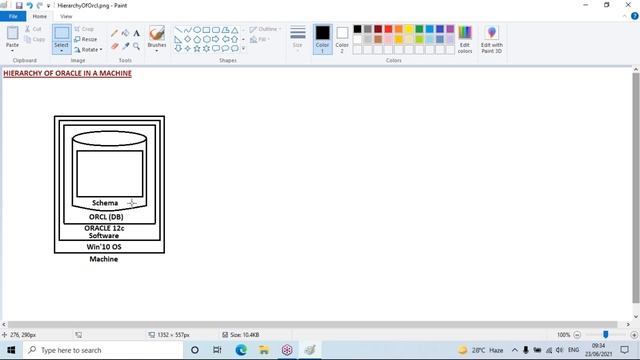Pick the black color swatch
This screenshot has height=360, width=640.
point(357,29)
